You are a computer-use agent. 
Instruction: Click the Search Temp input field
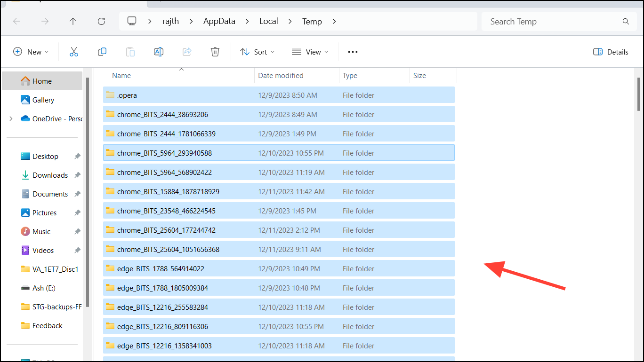point(553,22)
